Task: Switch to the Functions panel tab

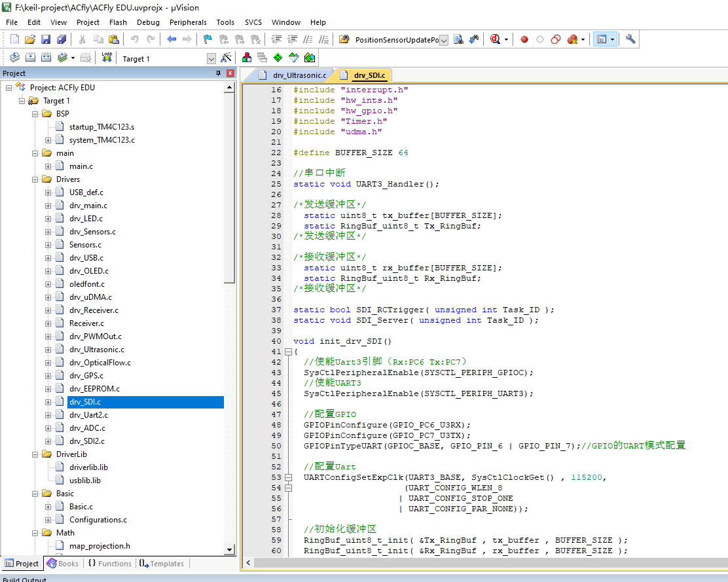Action: [x=109, y=564]
